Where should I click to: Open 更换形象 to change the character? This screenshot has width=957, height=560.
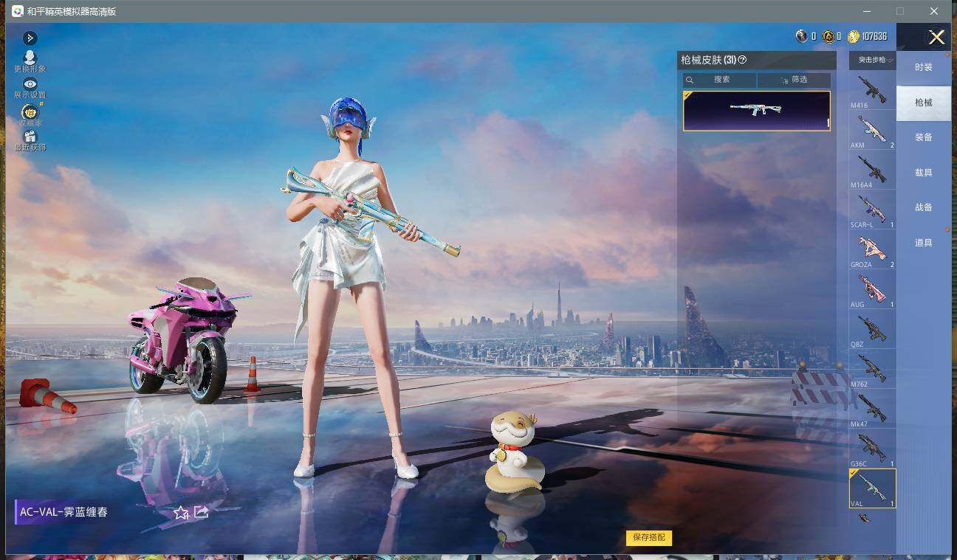[x=30, y=61]
